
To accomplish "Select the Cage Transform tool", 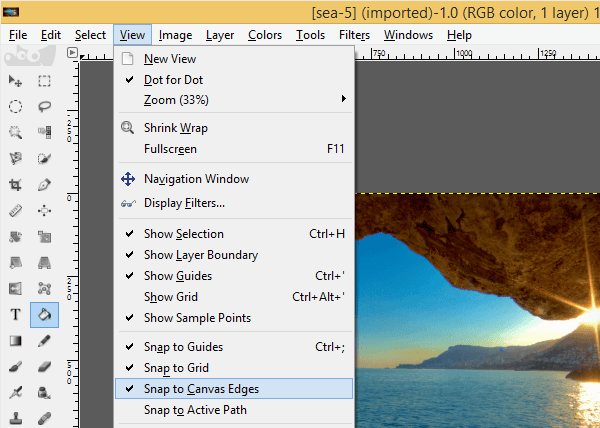I will point(44,289).
